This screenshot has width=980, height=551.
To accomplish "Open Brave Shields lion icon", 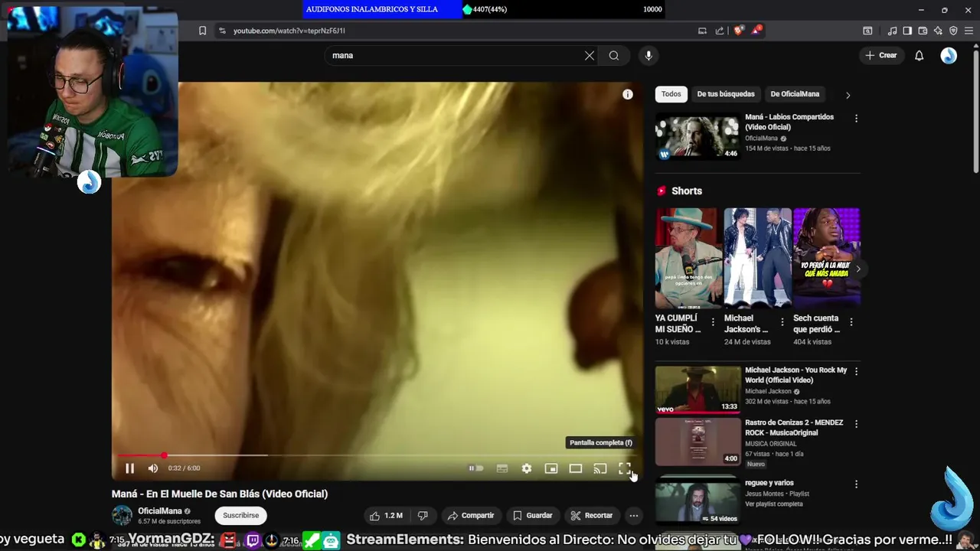I will point(738,31).
